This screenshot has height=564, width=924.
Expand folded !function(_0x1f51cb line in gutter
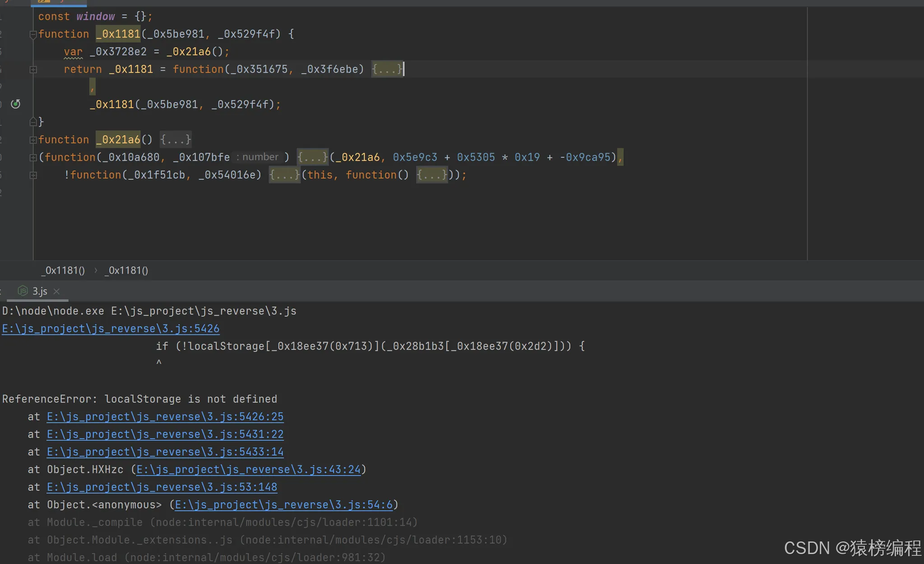point(33,175)
